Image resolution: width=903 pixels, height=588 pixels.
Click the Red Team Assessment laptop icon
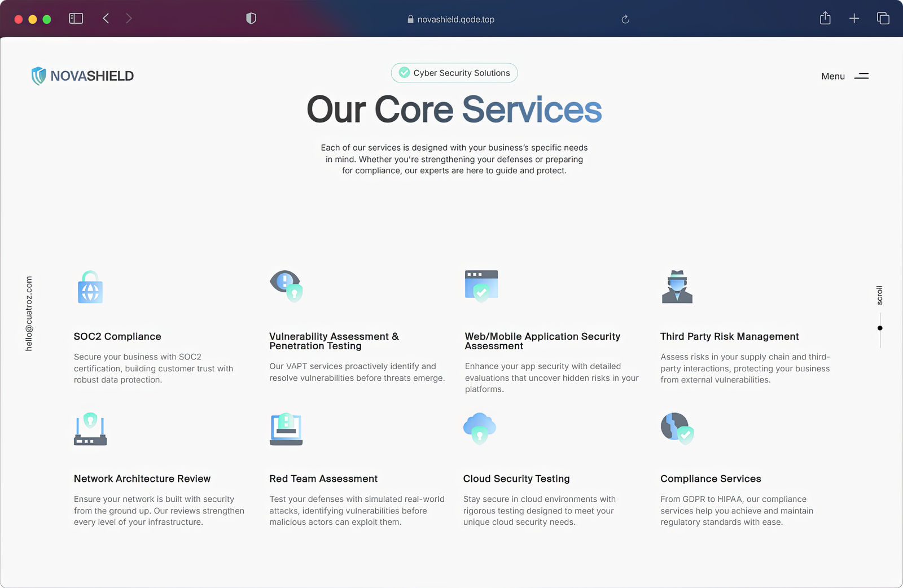point(286,429)
